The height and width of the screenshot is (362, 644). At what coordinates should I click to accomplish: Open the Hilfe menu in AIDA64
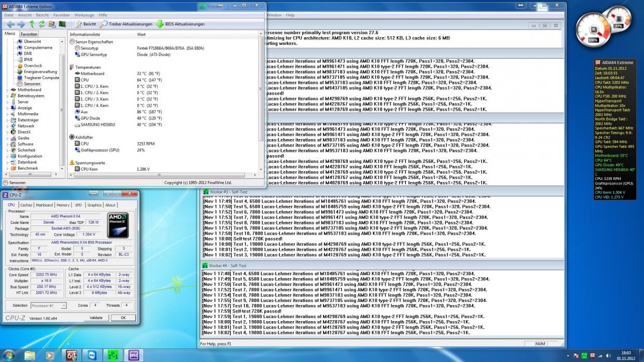tap(103, 15)
